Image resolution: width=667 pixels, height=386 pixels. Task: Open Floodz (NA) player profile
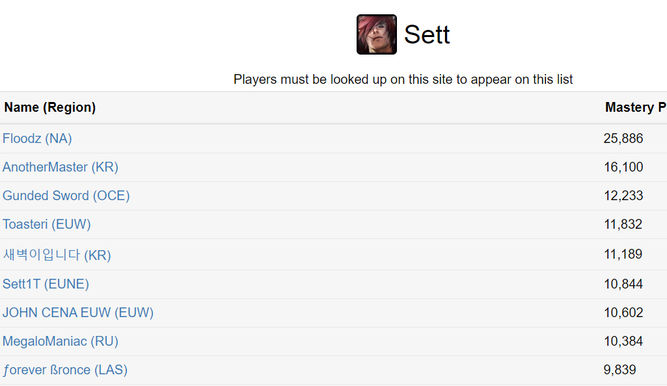(37, 138)
